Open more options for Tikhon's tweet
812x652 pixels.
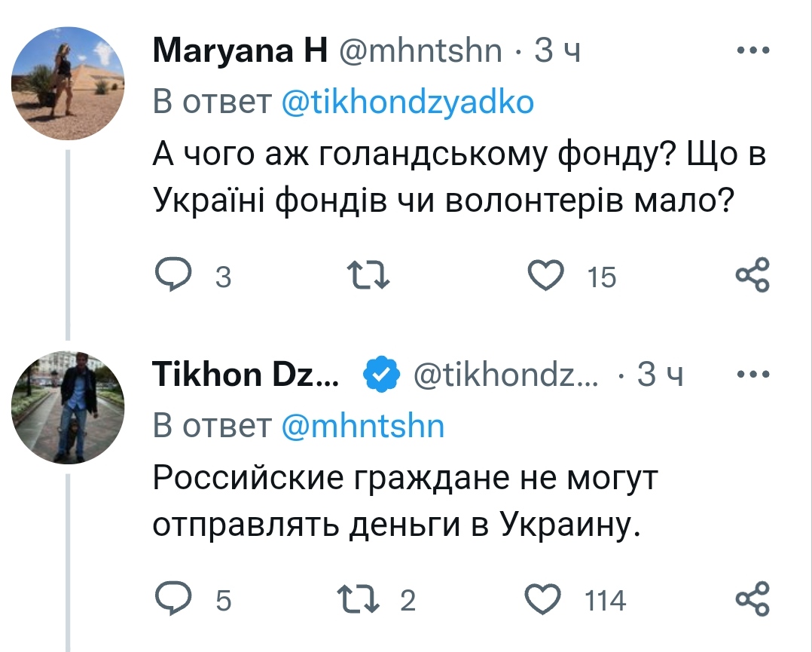752,375
